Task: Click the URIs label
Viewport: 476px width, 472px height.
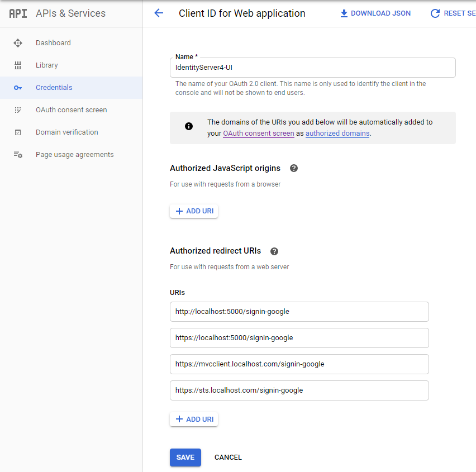Action: click(x=177, y=293)
